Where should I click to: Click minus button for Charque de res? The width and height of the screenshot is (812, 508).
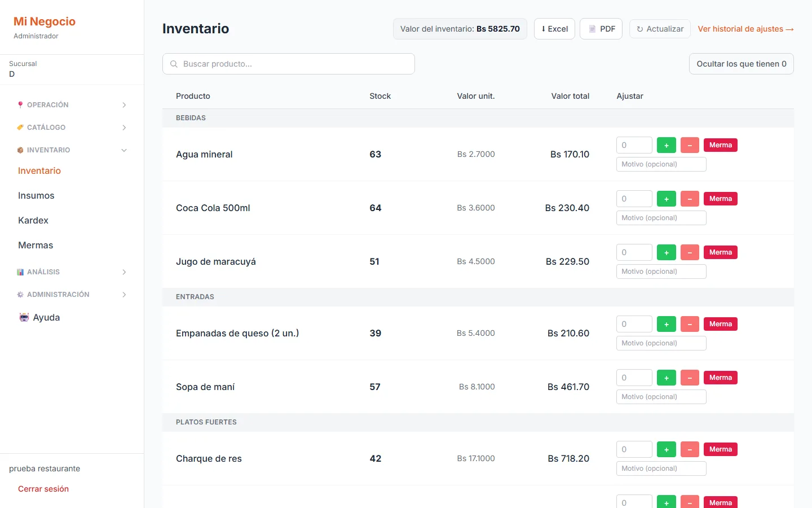click(x=690, y=449)
